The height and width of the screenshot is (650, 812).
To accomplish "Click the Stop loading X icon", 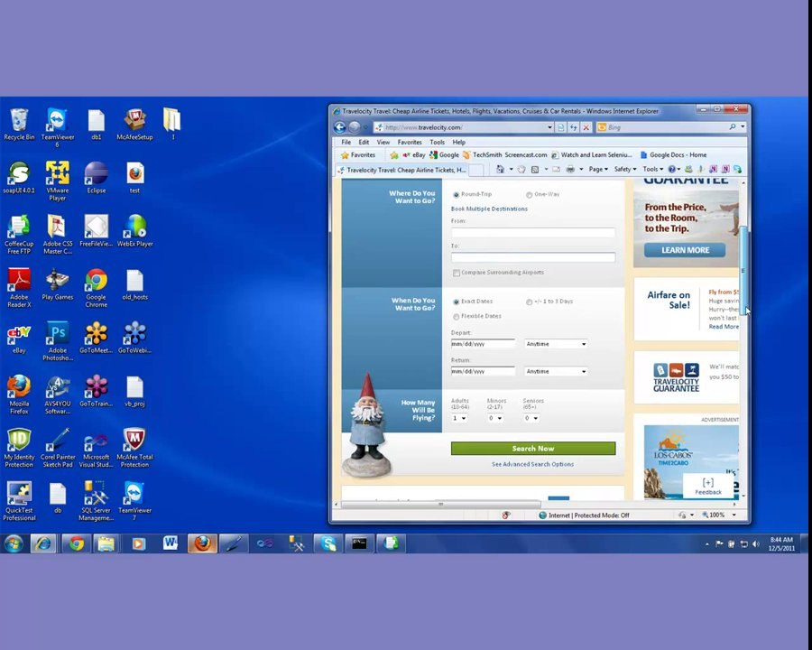I will pyautogui.click(x=586, y=127).
